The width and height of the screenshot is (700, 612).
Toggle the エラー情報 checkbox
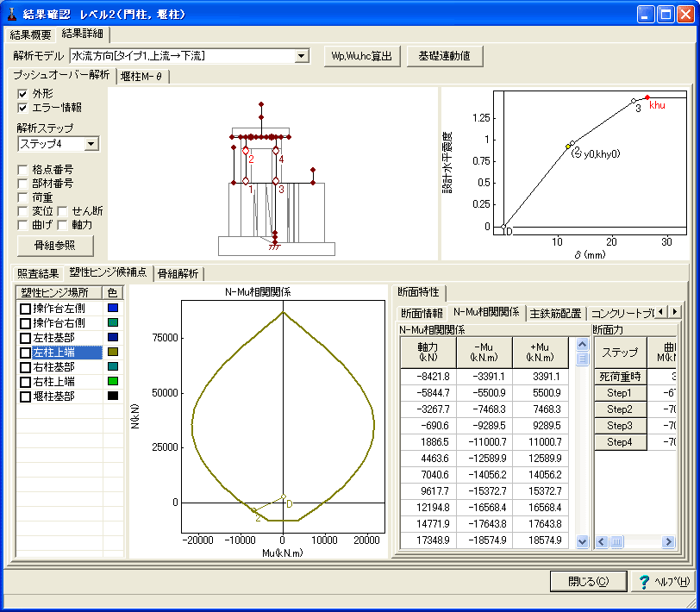tap(22, 108)
